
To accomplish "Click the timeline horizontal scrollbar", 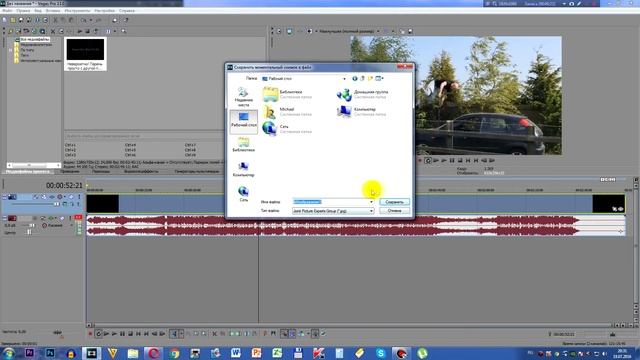I will (353, 325).
